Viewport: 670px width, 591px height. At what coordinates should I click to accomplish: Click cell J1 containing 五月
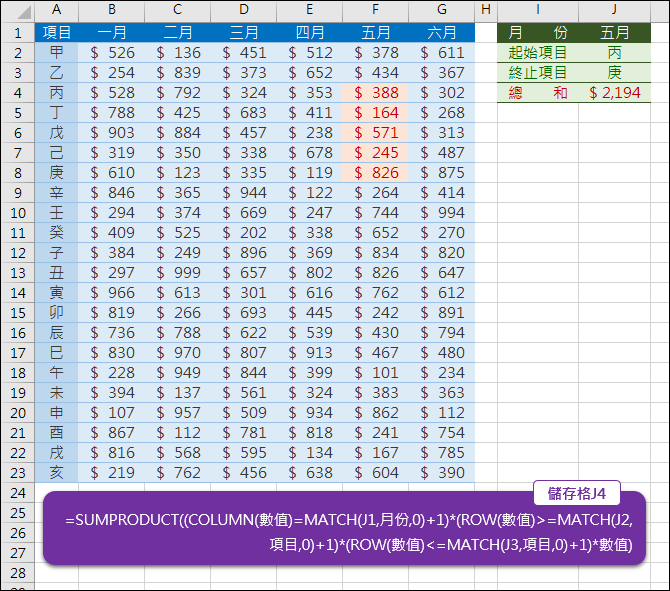[x=614, y=32]
